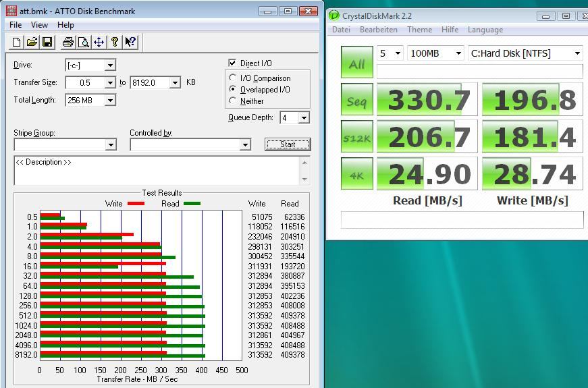Open a benchmark file with folder icon
This screenshot has height=388, width=588.
[32, 42]
